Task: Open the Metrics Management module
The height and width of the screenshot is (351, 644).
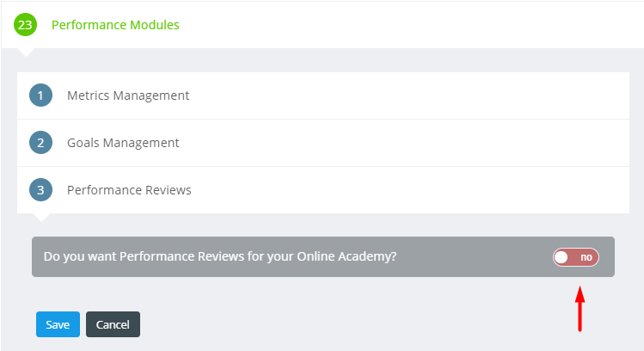Action: click(x=128, y=95)
